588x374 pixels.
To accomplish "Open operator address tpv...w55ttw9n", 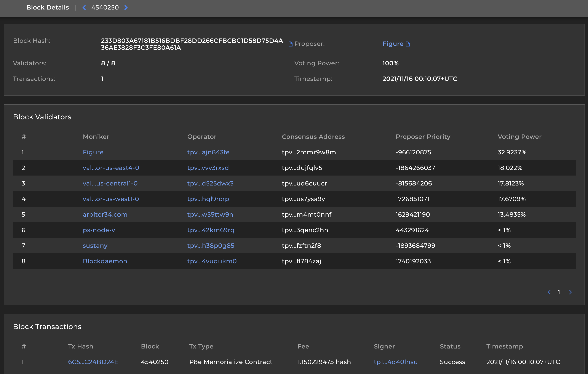I will [210, 215].
